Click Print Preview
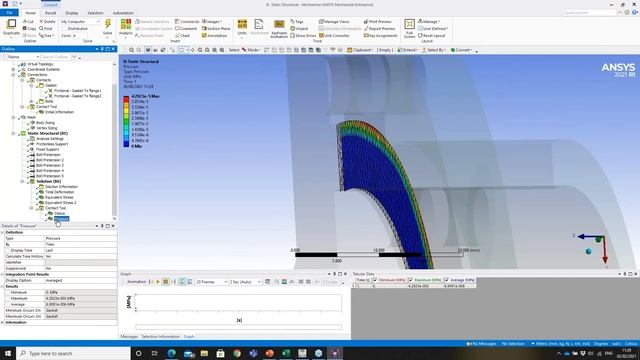This screenshot has height=360, width=640. (x=378, y=21)
